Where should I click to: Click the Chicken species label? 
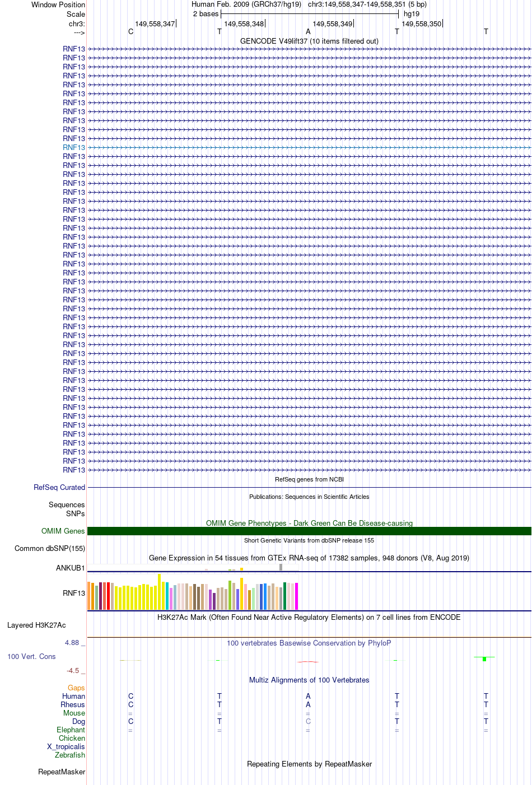click(x=72, y=738)
